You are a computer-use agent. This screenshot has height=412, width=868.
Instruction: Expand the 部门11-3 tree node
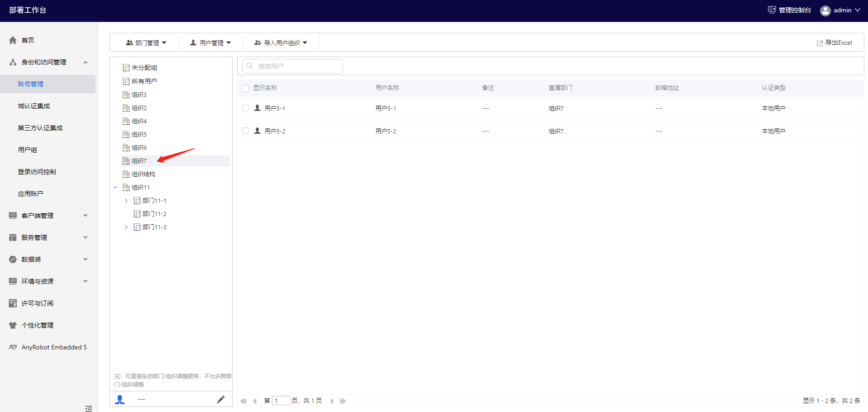click(x=126, y=227)
